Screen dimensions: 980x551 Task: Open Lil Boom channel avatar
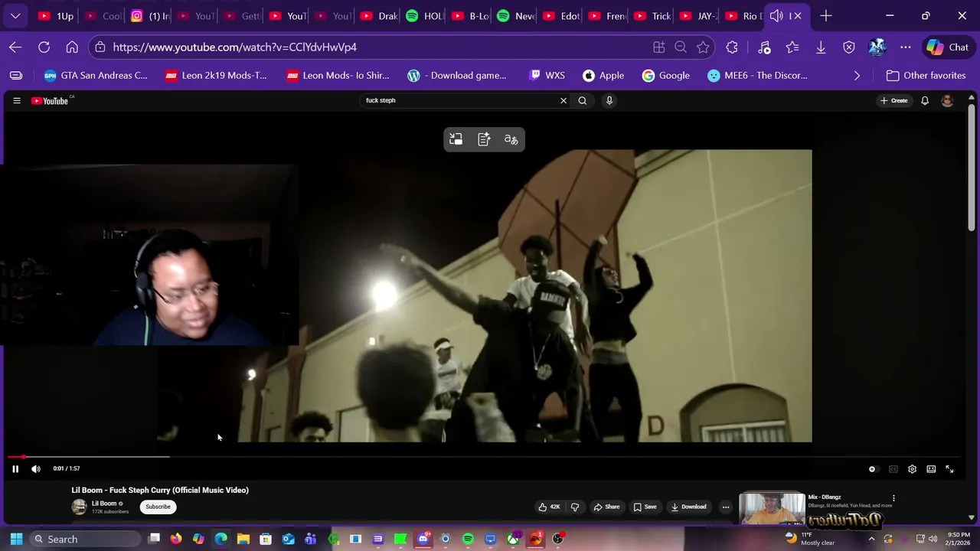click(79, 507)
